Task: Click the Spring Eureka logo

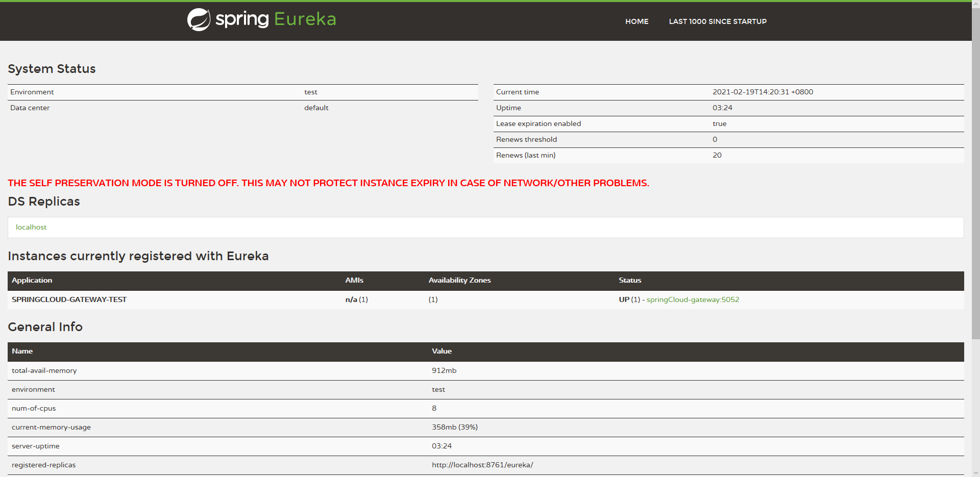Action: 261,19
